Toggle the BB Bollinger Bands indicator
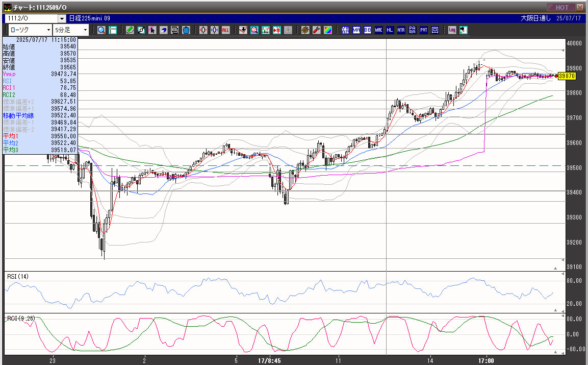 [x=368, y=30]
